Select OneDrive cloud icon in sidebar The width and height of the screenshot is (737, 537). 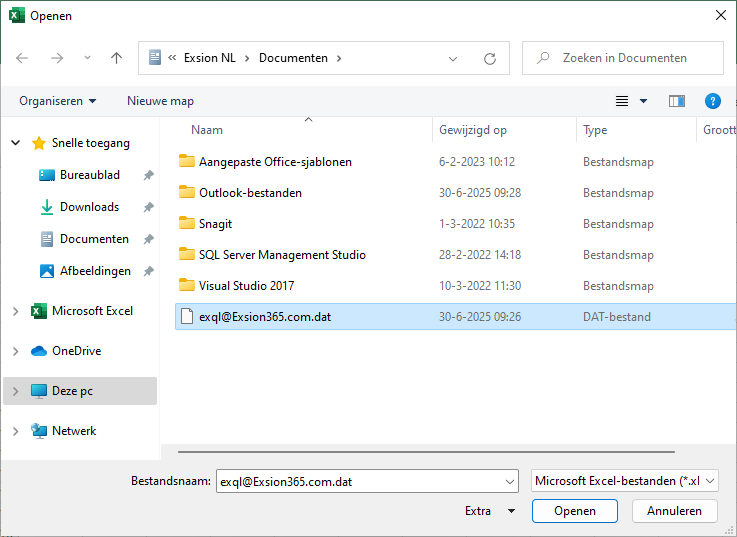click(x=39, y=351)
